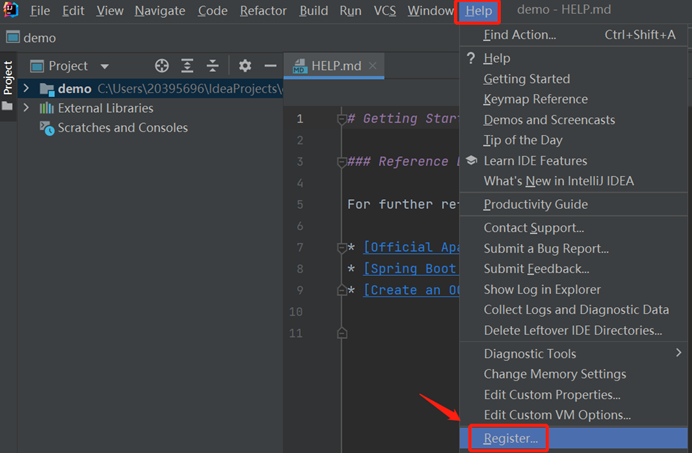Choose Delete Leftover IDE Directories
692x453 pixels.
click(574, 330)
